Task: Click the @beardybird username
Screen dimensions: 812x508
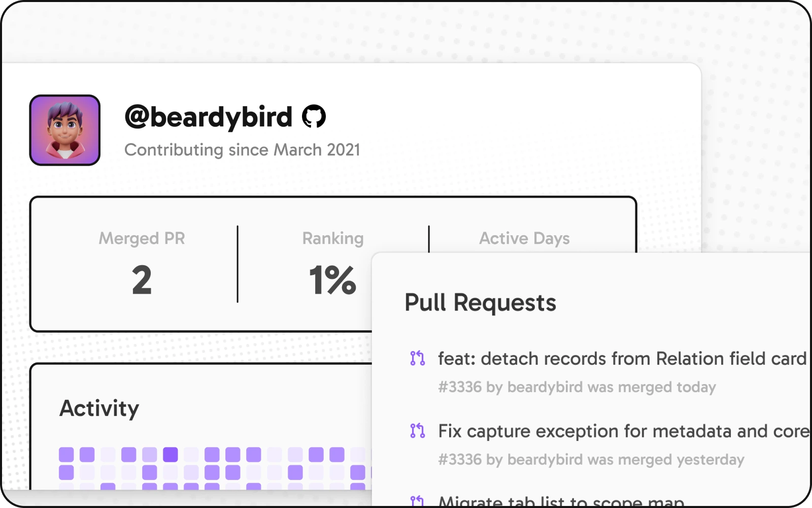Action: pyautogui.click(x=209, y=117)
